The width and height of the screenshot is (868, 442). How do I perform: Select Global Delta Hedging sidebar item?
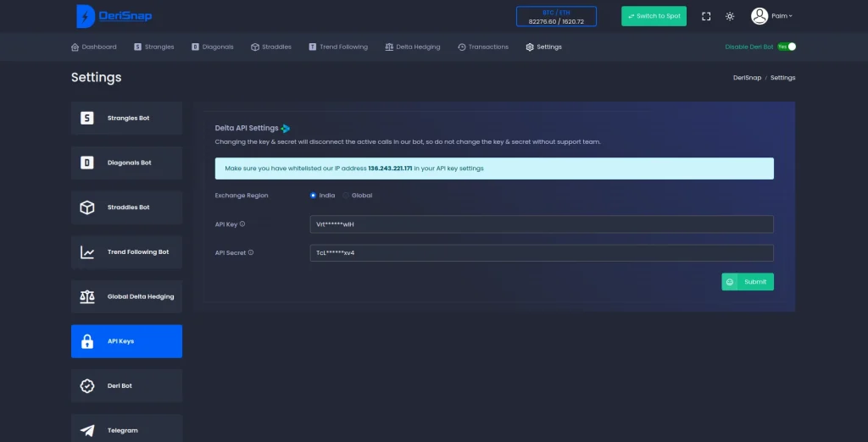126,296
